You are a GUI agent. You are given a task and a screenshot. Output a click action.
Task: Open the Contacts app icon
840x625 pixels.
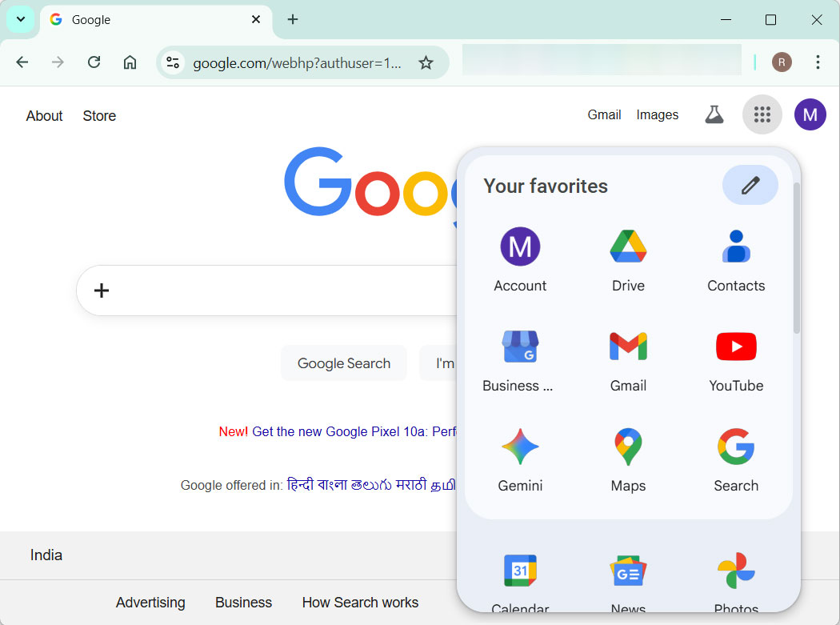coord(735,246)
